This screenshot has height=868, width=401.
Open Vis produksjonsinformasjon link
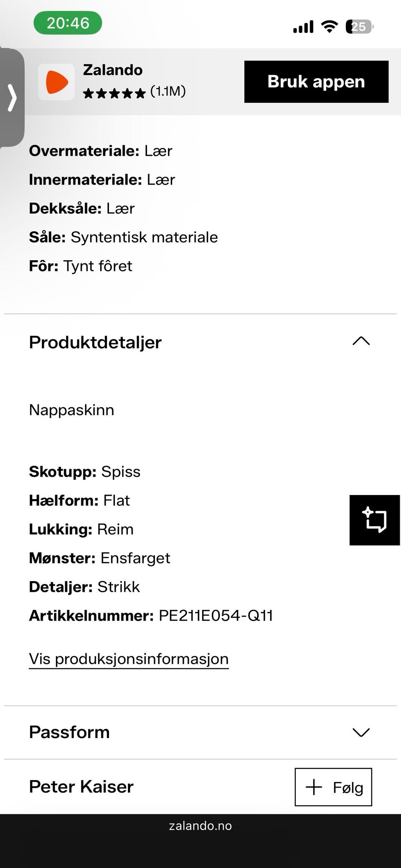click(129, 659)
